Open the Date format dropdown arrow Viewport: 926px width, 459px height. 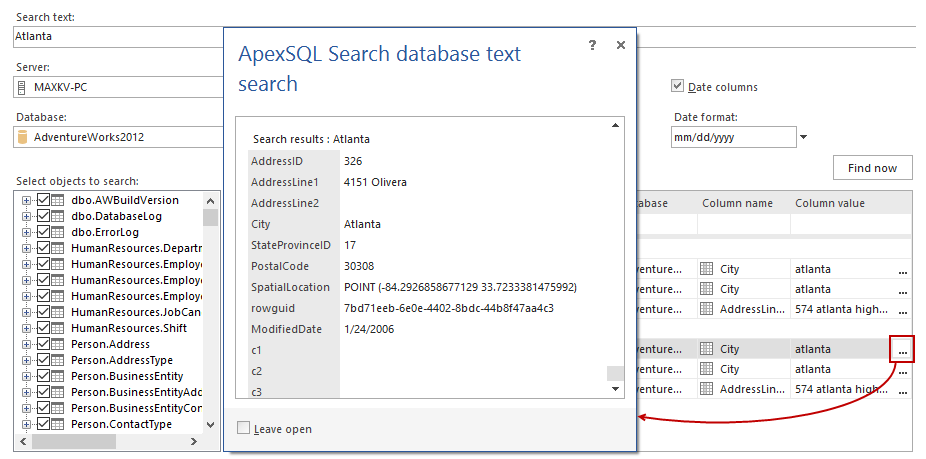803,138
